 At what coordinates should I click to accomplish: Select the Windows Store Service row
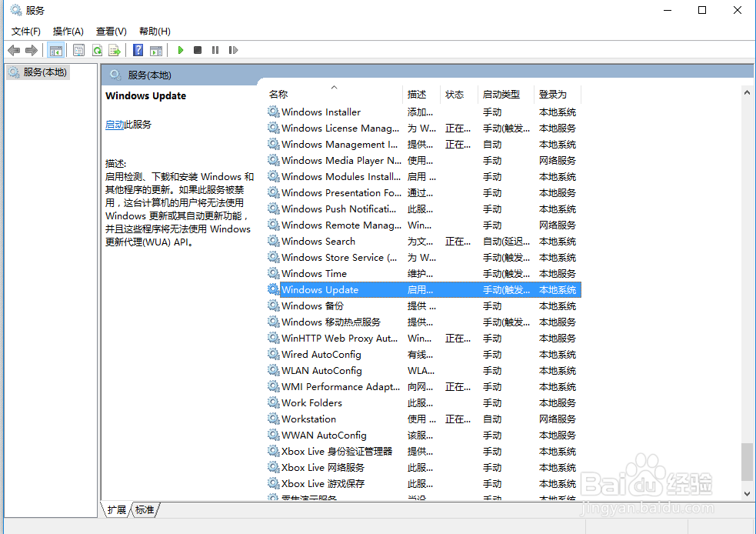(424, 258)
